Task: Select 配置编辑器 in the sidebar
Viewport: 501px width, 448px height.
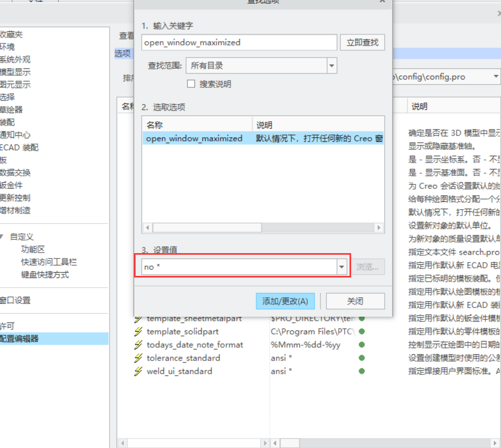Action: point(54,338)
